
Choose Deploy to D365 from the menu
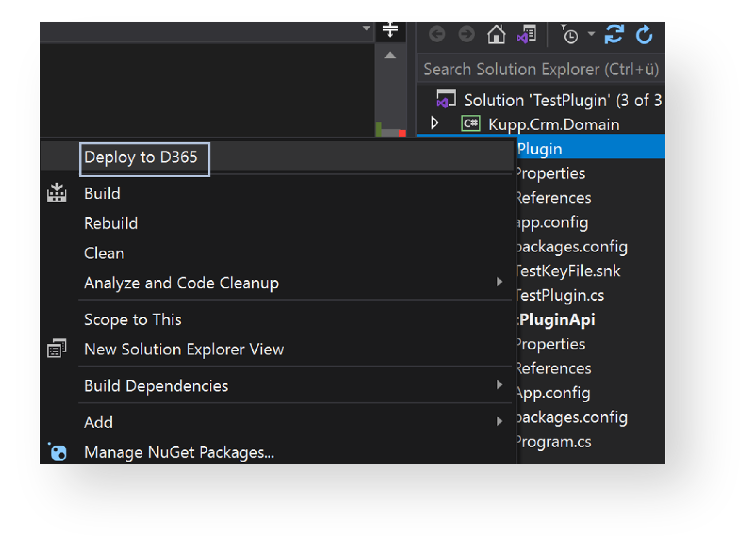pyautogui.click(x=277, y=157)
